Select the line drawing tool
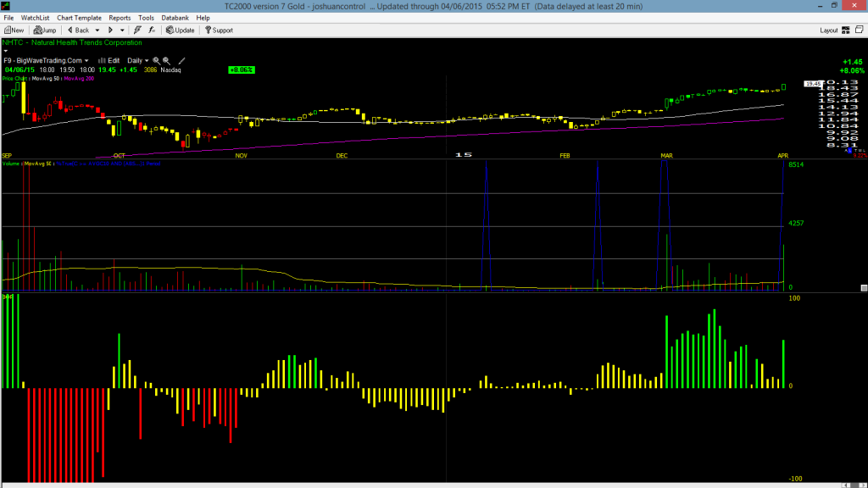 click(x=181, y=61)
